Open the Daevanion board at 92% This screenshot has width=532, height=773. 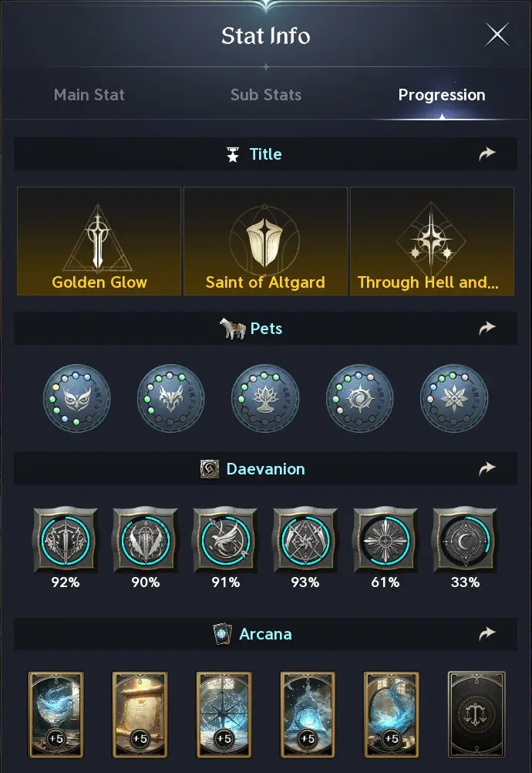(x=66, y=542)
